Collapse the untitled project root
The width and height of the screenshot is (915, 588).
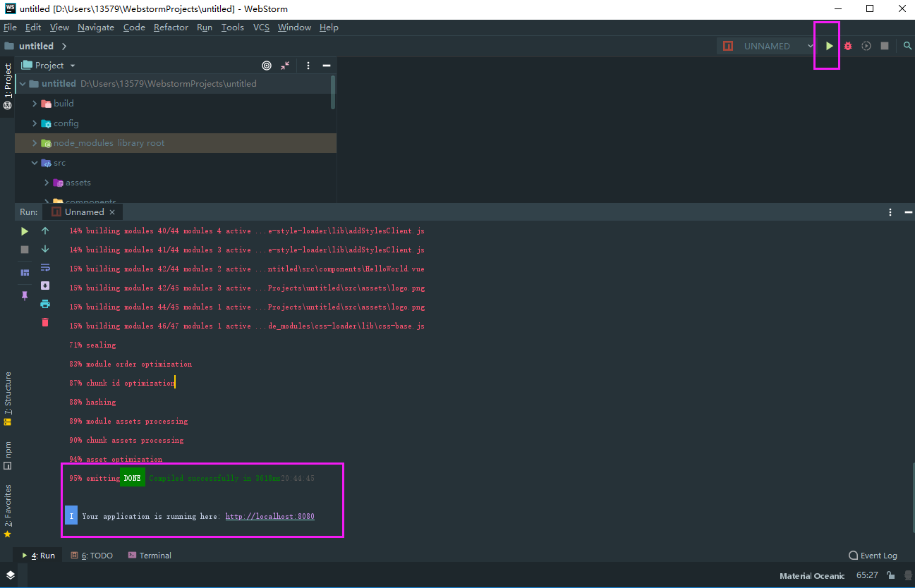(x=23, y=84)
